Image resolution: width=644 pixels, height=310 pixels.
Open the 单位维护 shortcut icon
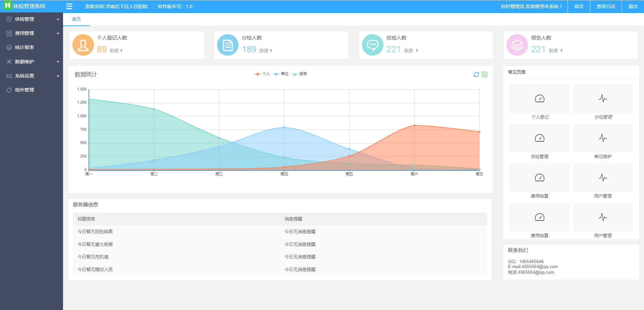(603, 138)
